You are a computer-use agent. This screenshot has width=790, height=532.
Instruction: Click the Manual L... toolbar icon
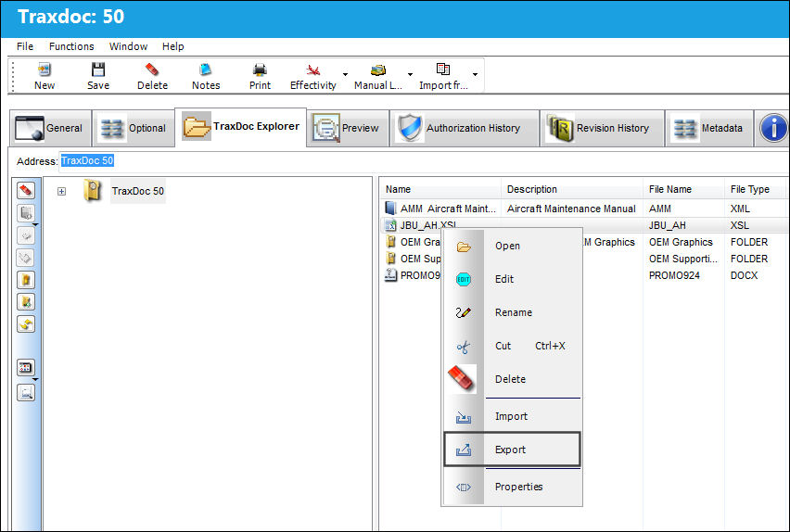[378, 69]
